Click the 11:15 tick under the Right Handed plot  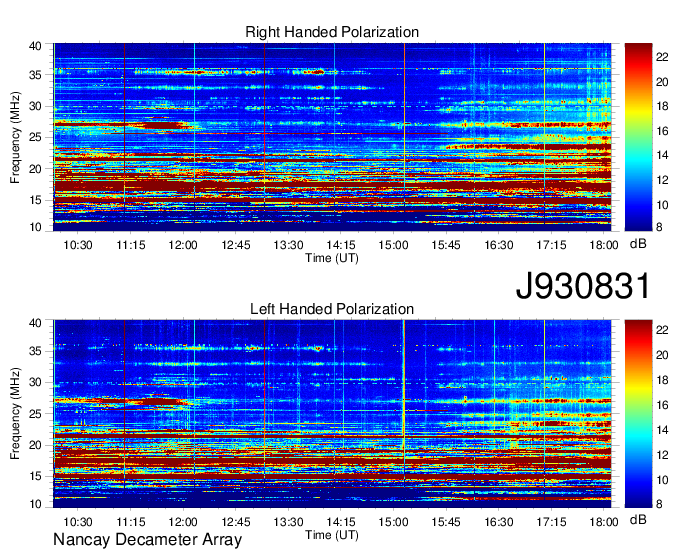pyautogui.click(x=131, y=245)
